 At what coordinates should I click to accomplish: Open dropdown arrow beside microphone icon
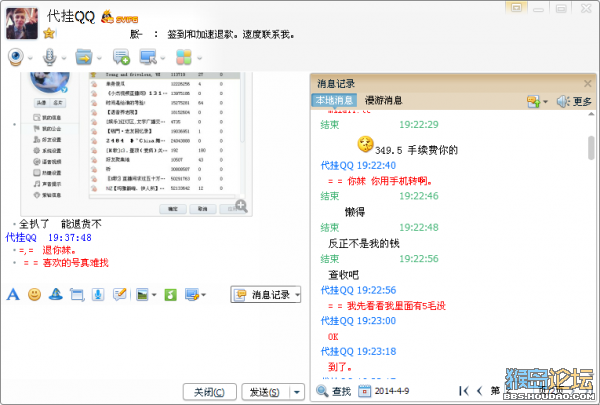tap(64, 59)
